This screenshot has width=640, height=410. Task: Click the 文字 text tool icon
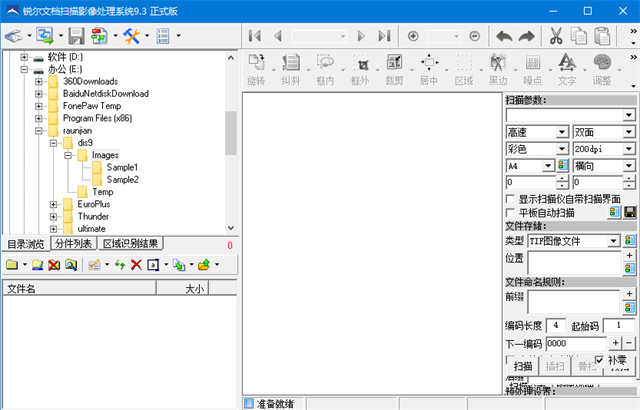click(x=566, y=69)
